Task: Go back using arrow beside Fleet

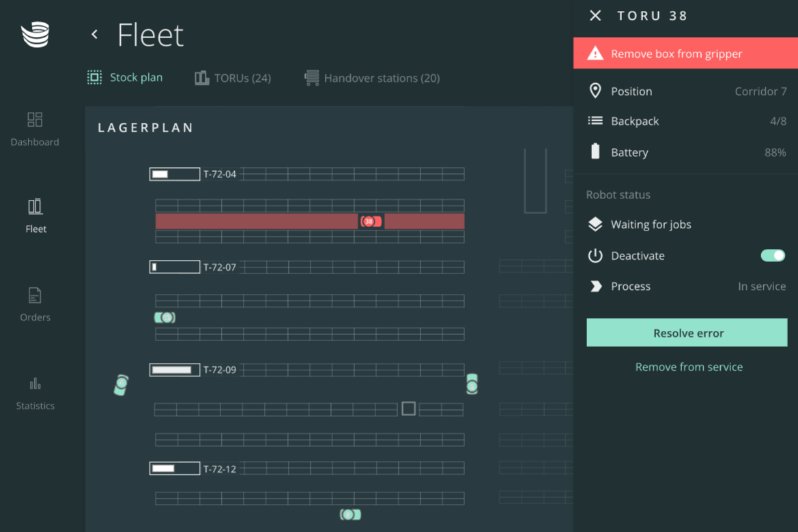Action: point(95,34)
